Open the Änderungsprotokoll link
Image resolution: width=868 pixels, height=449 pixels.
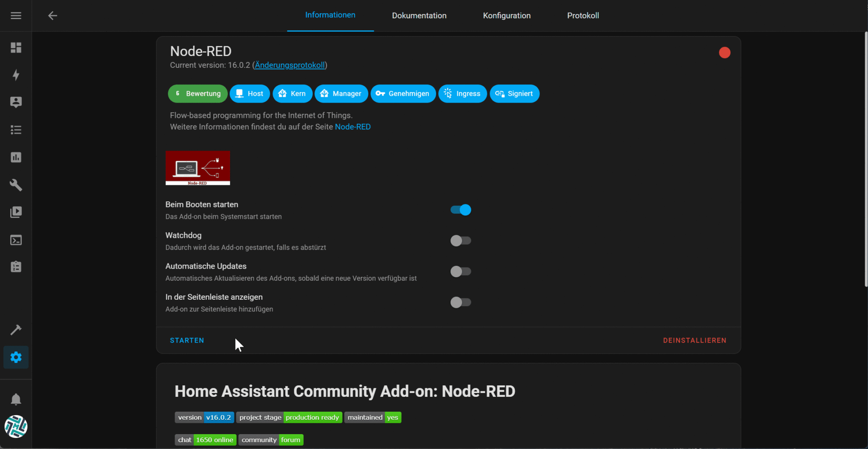click(x=289, y=65)
